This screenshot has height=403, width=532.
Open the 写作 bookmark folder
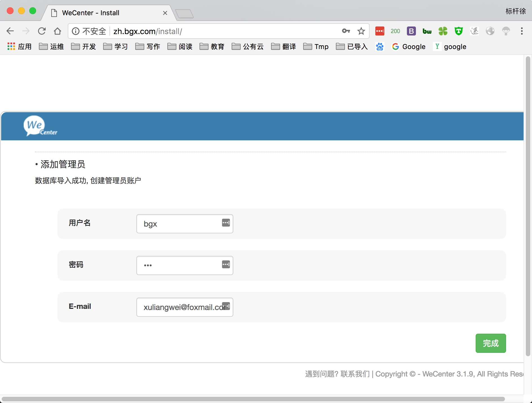[x=148, y=46]
